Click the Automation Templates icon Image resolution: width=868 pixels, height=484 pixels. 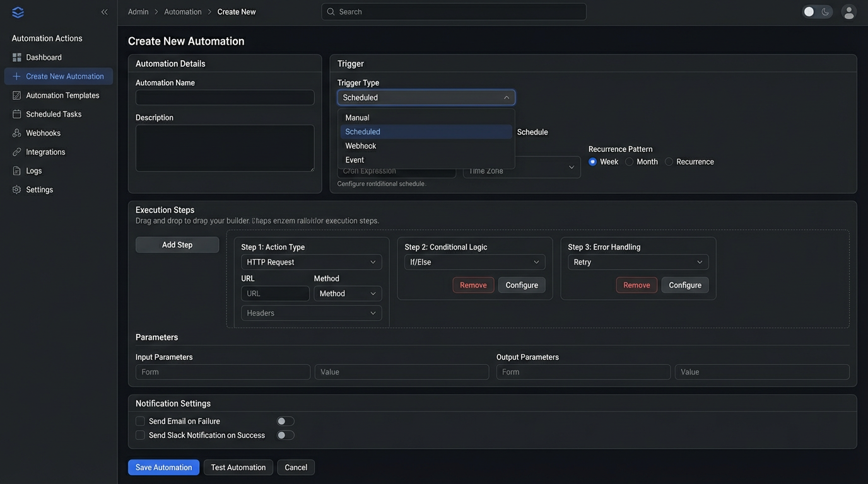(17, 95)
